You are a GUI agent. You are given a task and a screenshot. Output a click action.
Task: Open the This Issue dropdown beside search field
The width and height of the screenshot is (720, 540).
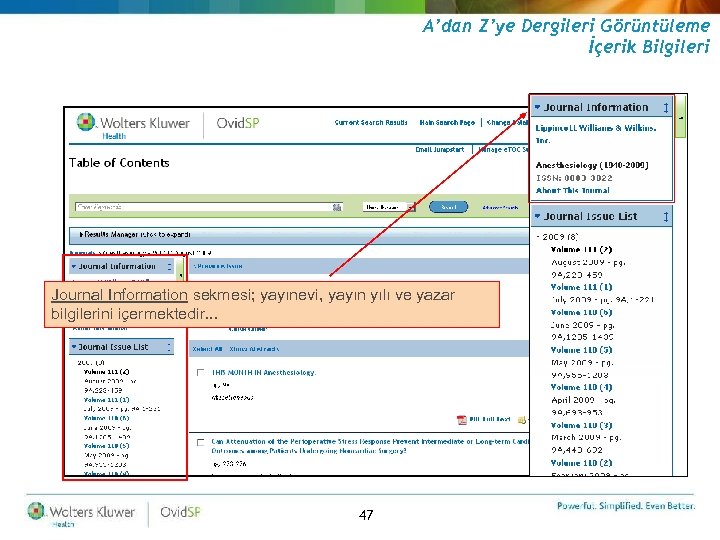tap(388, 207)
